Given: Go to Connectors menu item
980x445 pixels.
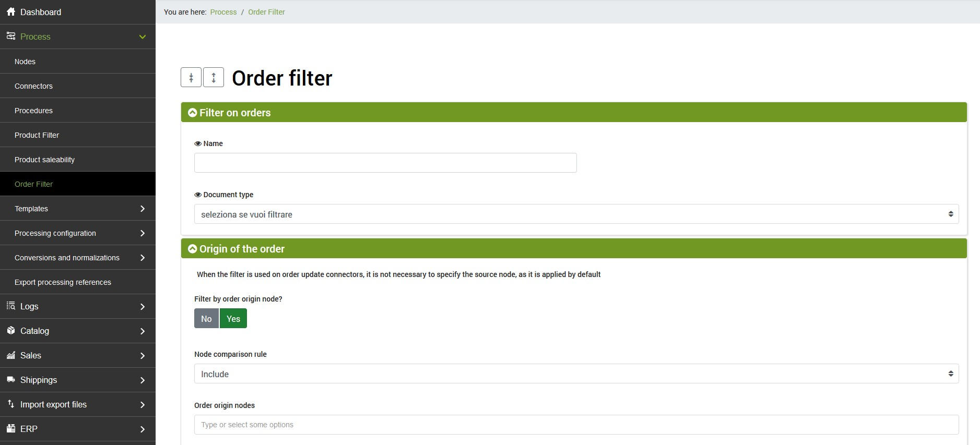Looking at the screenshot, I should (x=33, y=86).
